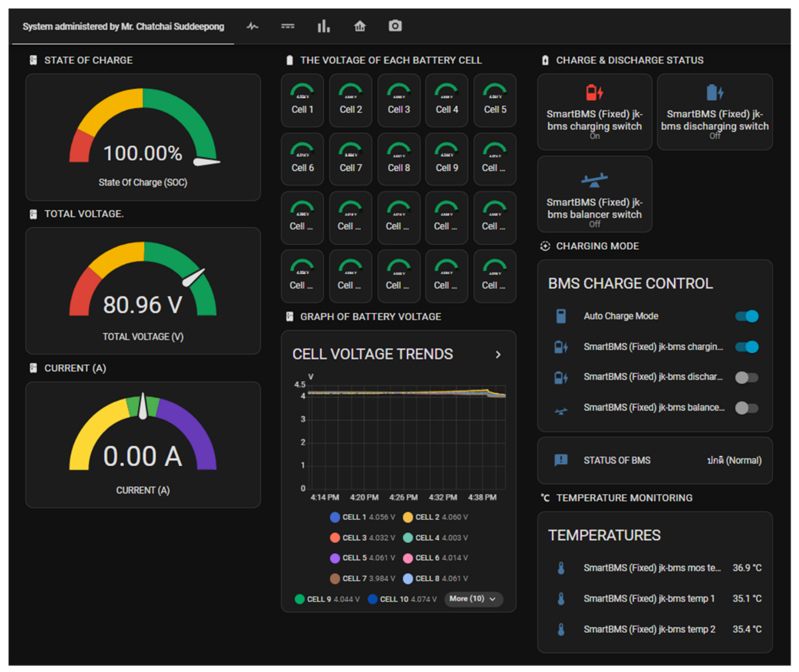Expand the More (10) legend dropdown
Image resolution: width=799 pixels, height=672 pixels.
[x=473, y=599]
